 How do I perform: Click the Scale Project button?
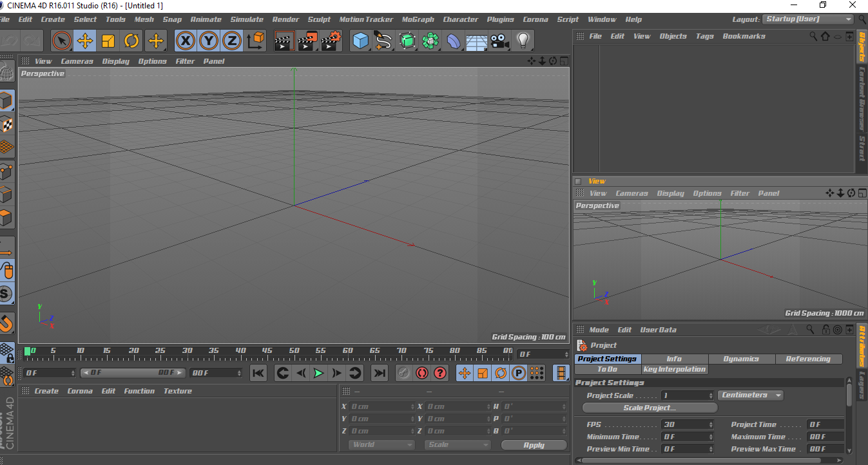(x=650, y=408)
